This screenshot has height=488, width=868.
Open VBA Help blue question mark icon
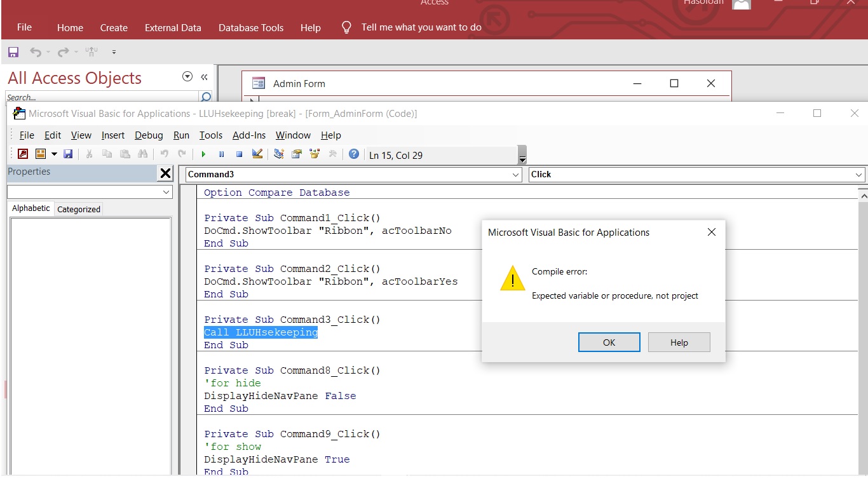pyautogui.click(x=354, y=154)
